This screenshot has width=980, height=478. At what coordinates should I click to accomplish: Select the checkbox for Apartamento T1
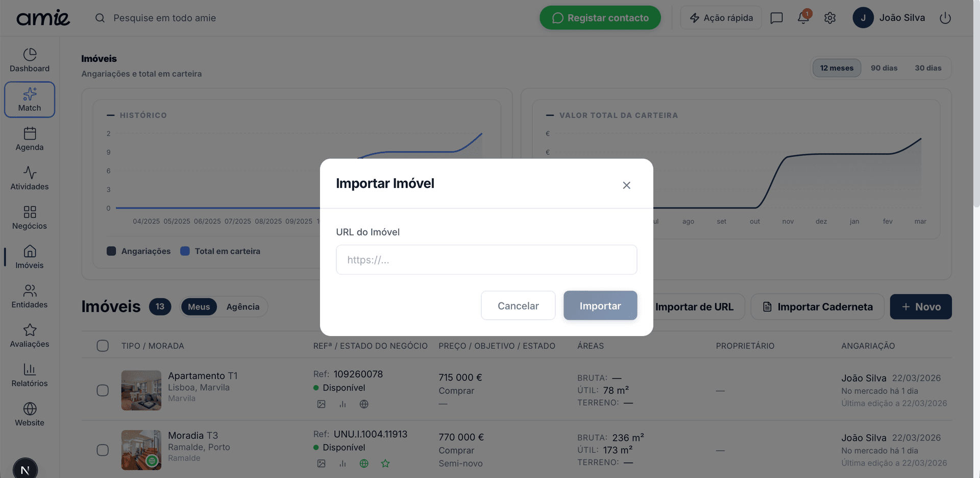(103, 390)
